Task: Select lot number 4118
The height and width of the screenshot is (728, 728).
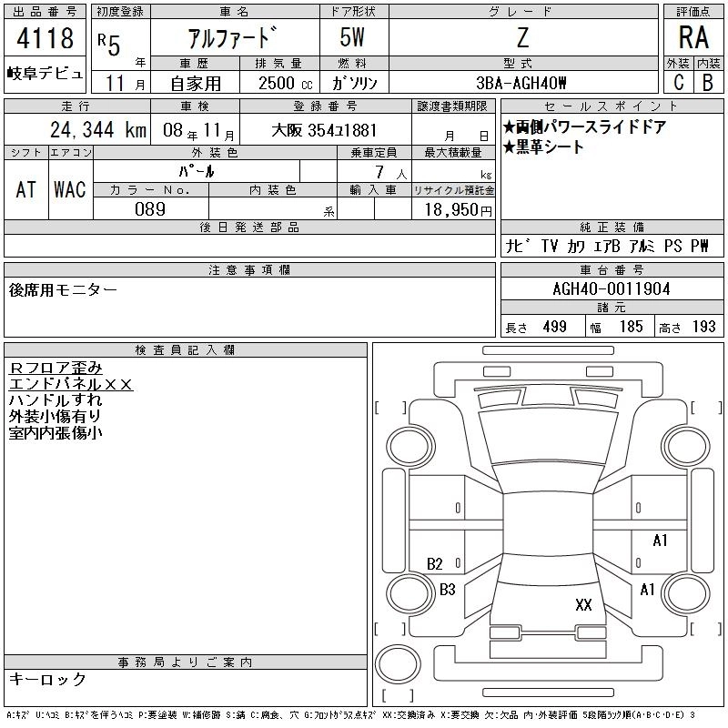Action: 45,37
